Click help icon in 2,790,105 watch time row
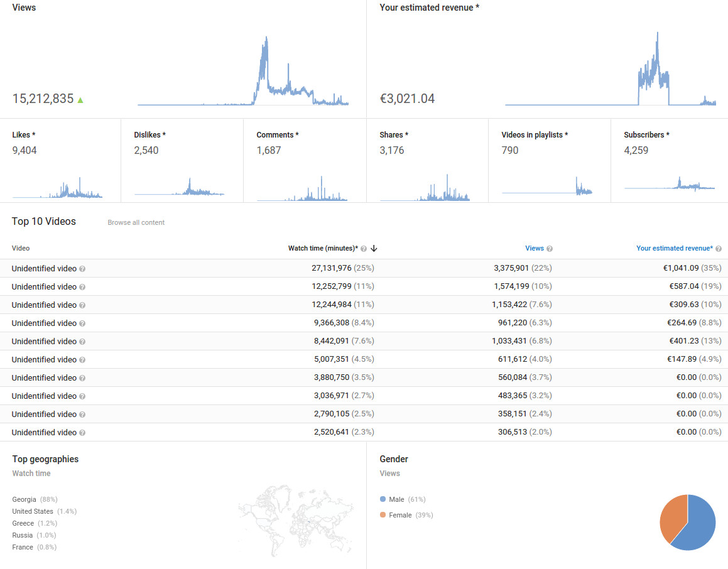Viewport: 728px width, 569px height. (82, 415)
